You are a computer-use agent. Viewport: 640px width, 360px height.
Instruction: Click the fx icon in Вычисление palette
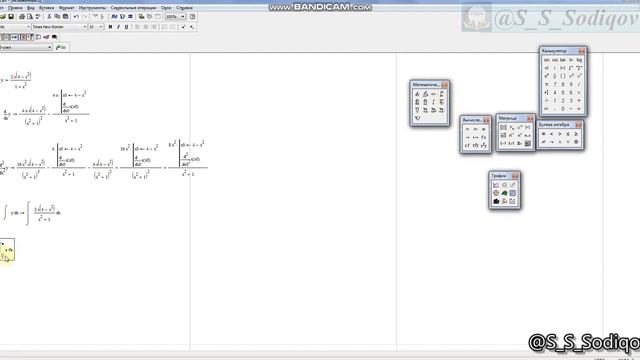click(484, 137)
